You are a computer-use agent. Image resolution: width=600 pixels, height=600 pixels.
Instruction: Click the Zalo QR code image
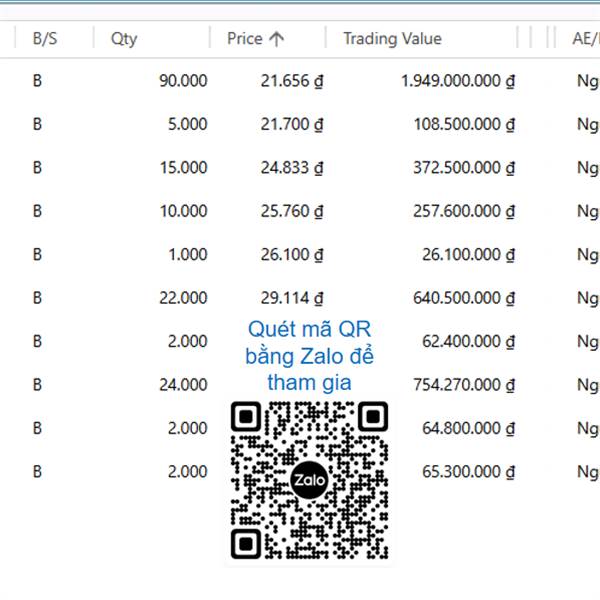point(309,480)
